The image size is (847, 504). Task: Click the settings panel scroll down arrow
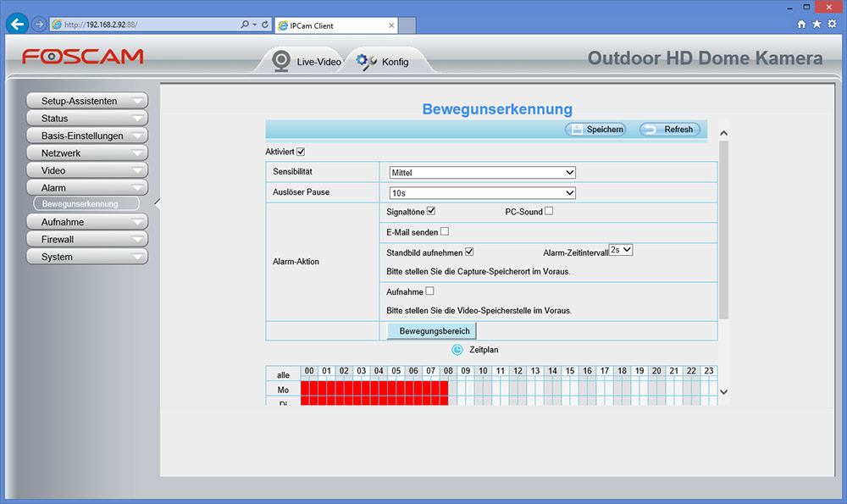(x=723, y=391)
